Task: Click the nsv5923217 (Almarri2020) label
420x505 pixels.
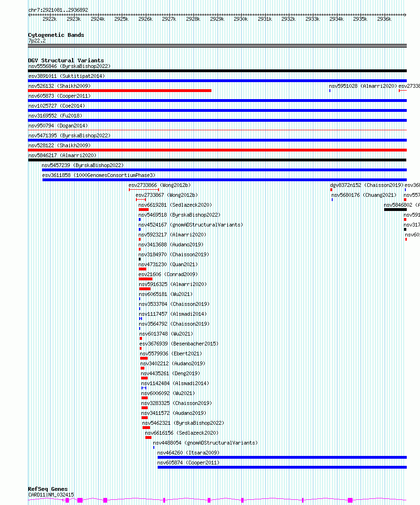Action: pos(172,235)
